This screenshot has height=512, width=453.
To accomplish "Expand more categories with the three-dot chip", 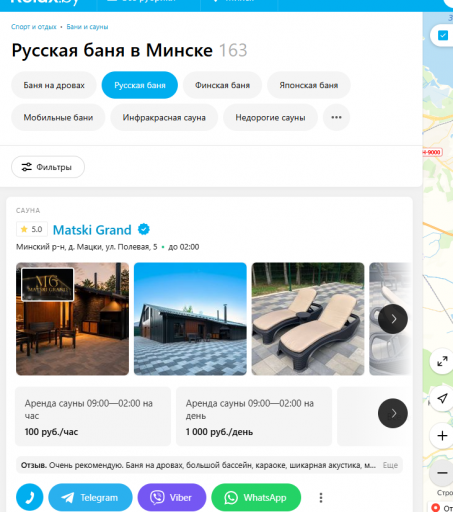I will coord(336,118).
